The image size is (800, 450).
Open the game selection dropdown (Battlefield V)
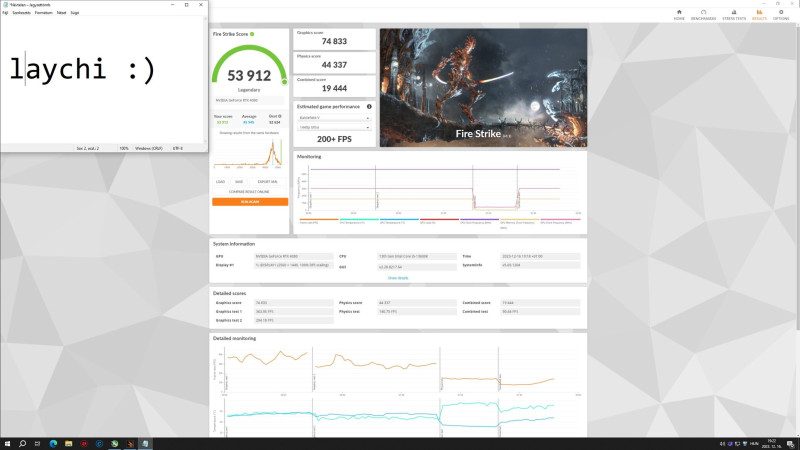tap(334, 118)
